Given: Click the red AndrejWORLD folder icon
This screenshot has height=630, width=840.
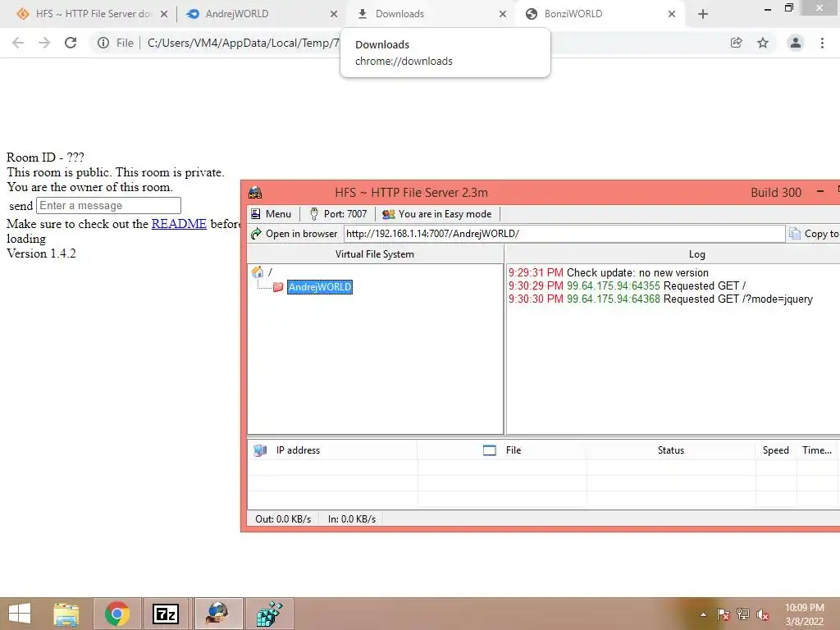Looking at the screenshot, I should click(x=278, y=287).
